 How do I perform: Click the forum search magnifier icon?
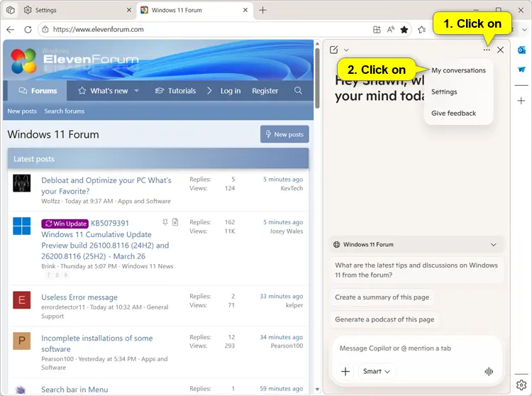click(298, 90)
